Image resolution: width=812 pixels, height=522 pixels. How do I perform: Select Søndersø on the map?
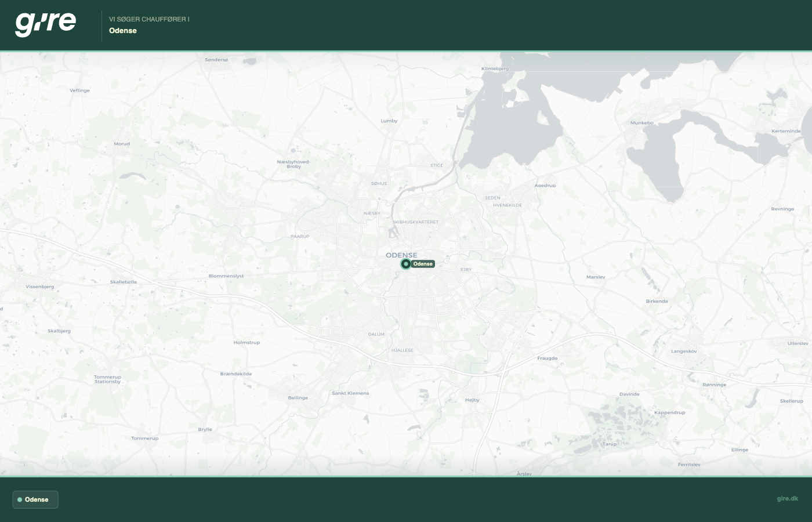click(x=216, y=60)
